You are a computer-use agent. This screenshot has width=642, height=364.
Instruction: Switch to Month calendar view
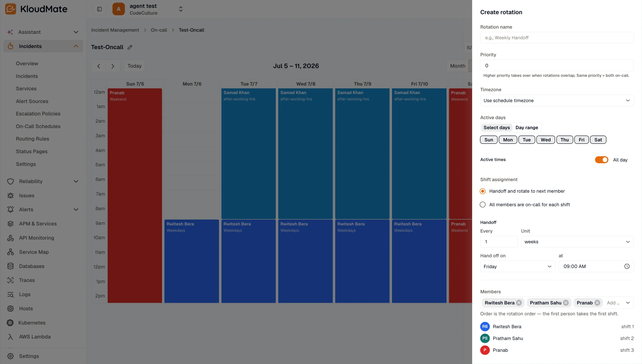(457, 66)
